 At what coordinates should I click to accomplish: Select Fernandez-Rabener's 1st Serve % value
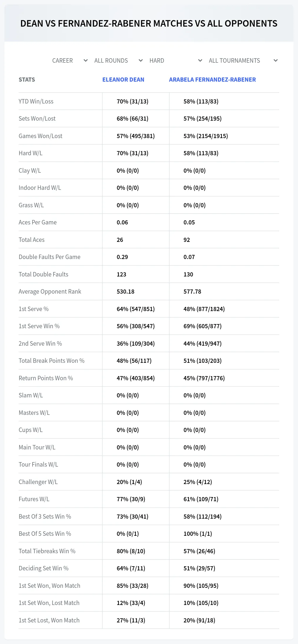(204, 309)
